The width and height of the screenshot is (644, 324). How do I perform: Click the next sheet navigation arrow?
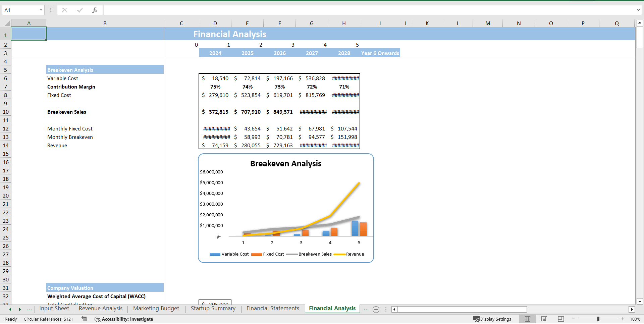20,309
